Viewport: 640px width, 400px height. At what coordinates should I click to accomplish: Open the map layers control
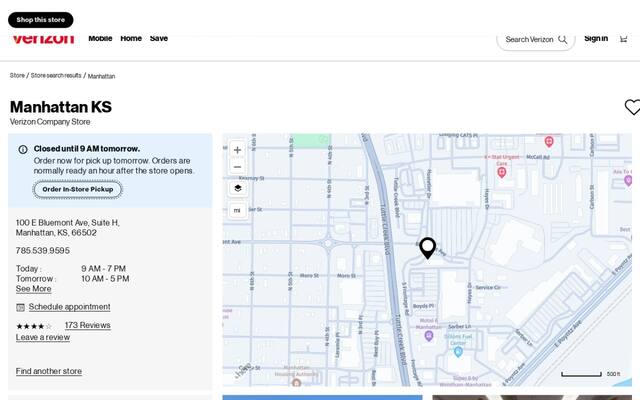pos(238,188)
